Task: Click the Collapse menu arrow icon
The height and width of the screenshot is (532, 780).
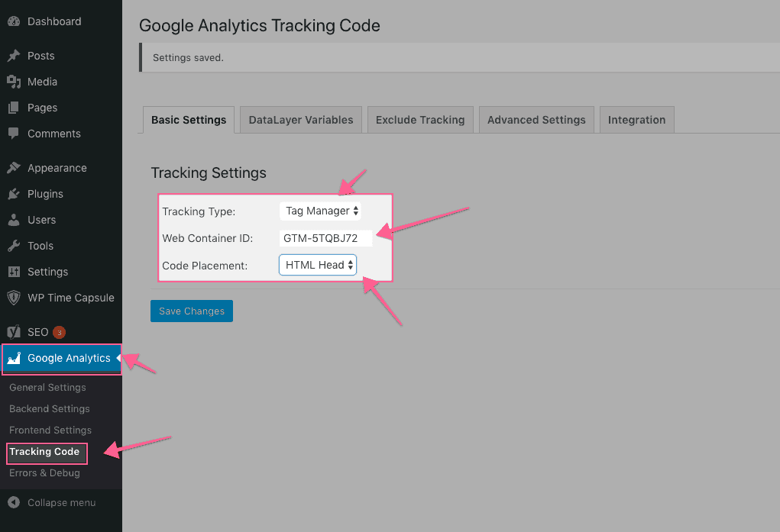Action: point(14,503)
